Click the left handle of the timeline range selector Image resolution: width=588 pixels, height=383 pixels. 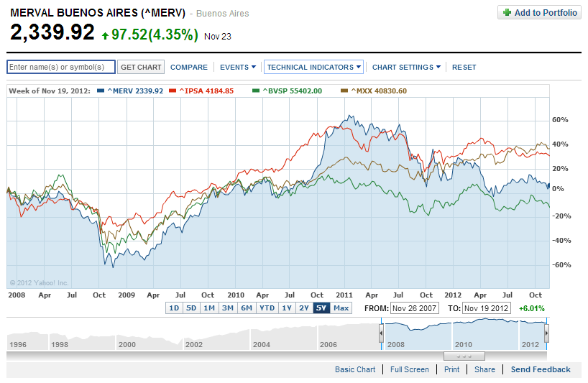(x=382, y=333)
